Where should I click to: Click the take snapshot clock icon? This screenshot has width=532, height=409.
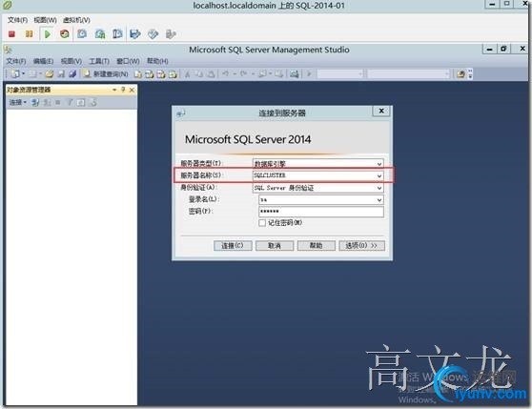coord(82,34)
